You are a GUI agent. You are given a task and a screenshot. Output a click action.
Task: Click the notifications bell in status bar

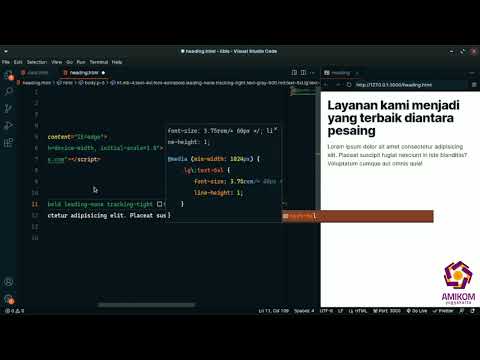pos(472,311)
